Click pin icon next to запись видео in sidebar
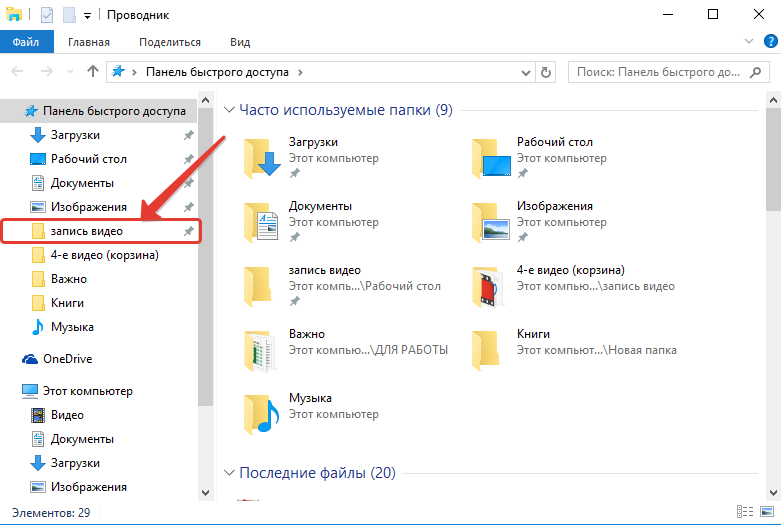The image size is (781, 525). click(x=188, y=231)
